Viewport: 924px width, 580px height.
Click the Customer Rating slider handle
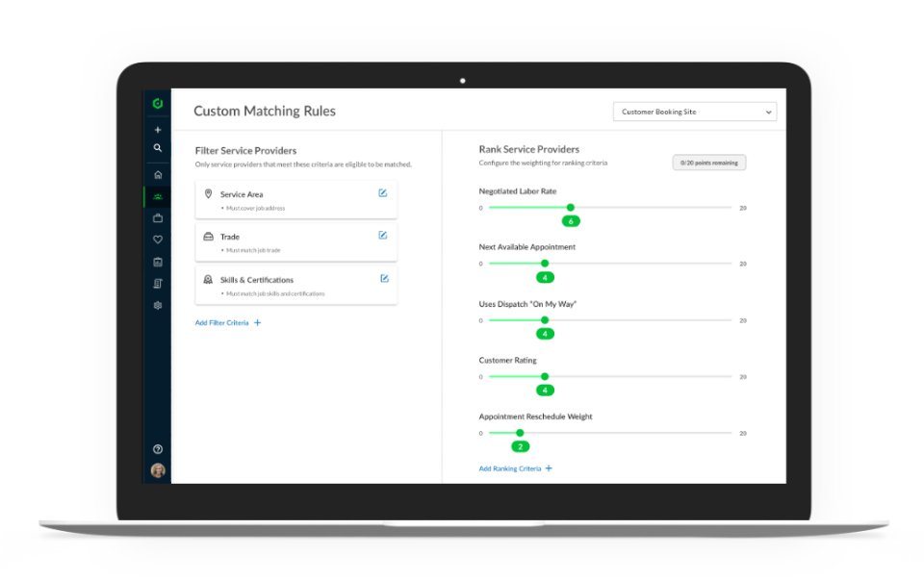click(x=545, y=376)
